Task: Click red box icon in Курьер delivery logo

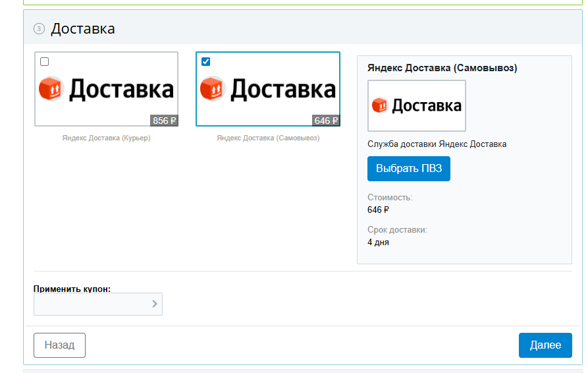Action: 50,88
